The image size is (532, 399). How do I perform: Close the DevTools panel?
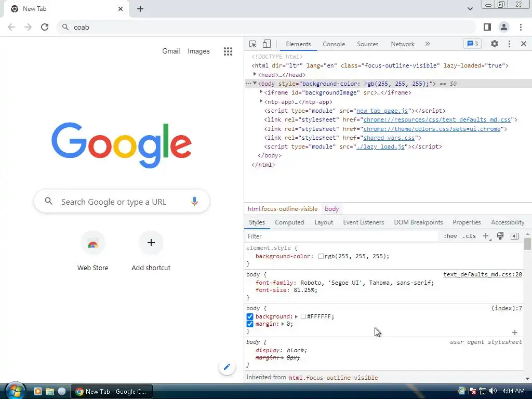pos(524,44)
